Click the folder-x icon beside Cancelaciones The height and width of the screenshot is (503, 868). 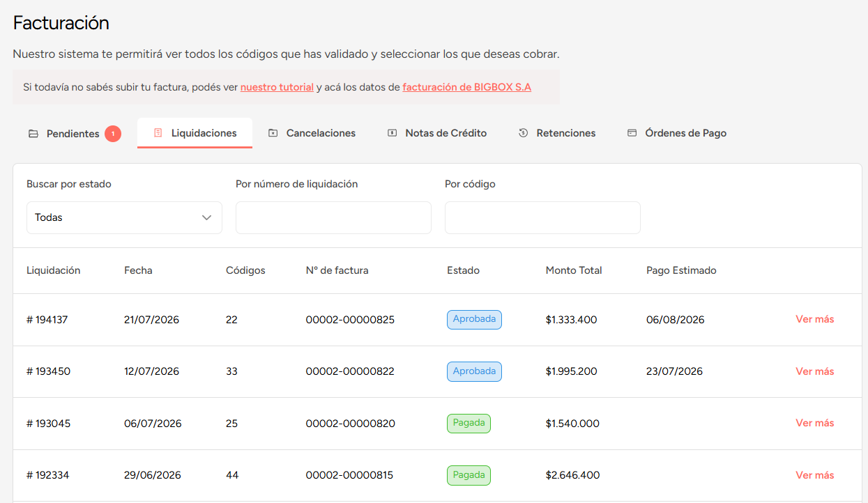(273, 132)
